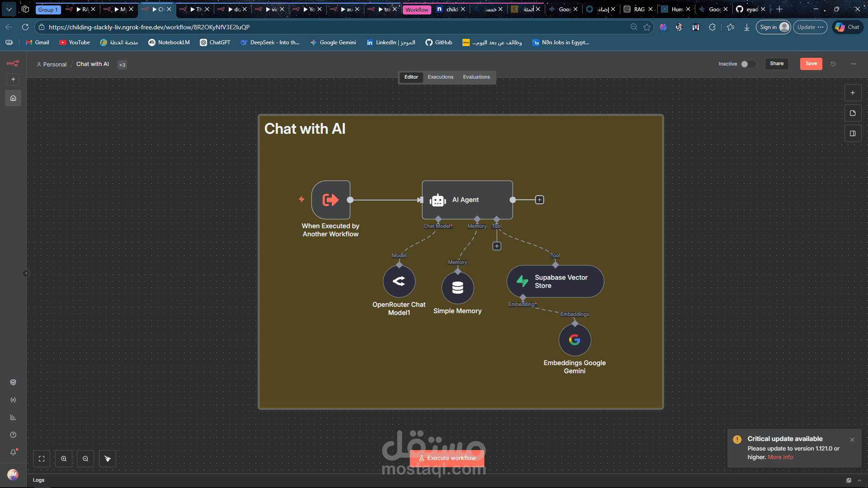Click the AI Agent node
This screenshot has width=868, height=488.
467,200
